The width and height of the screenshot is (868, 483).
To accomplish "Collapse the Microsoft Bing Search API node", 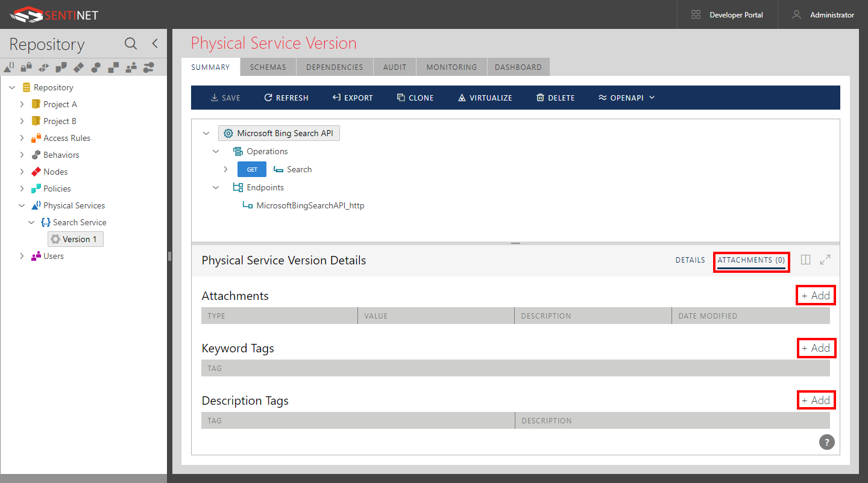I will coord(206,133).
